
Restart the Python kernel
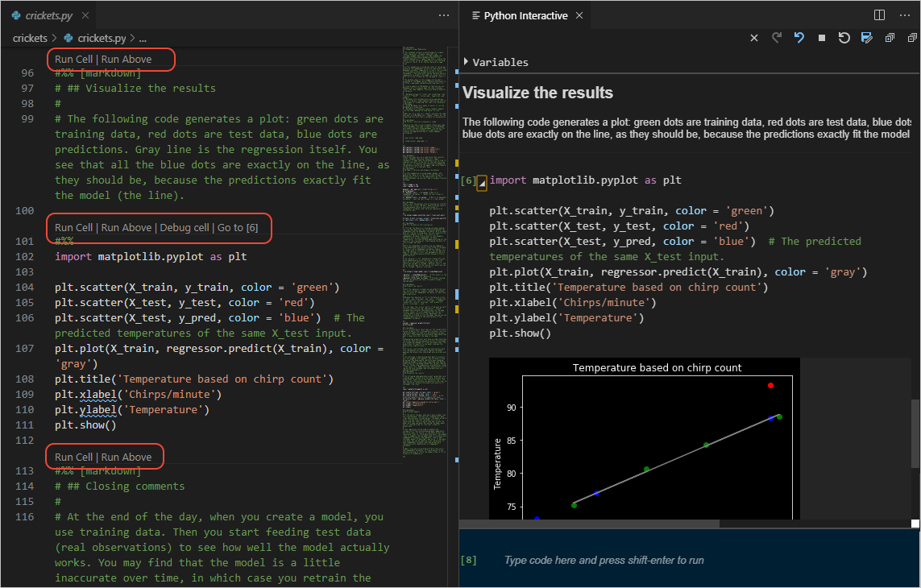[x=843, y=37]
